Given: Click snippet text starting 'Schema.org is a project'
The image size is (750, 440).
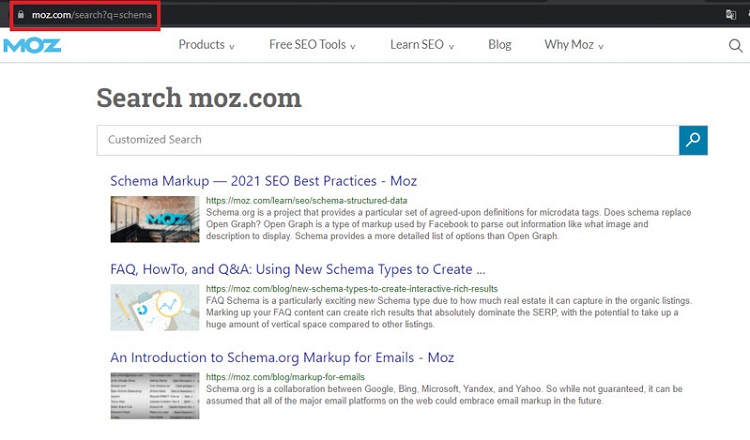Looking at the screenshot, I should 449,224.
